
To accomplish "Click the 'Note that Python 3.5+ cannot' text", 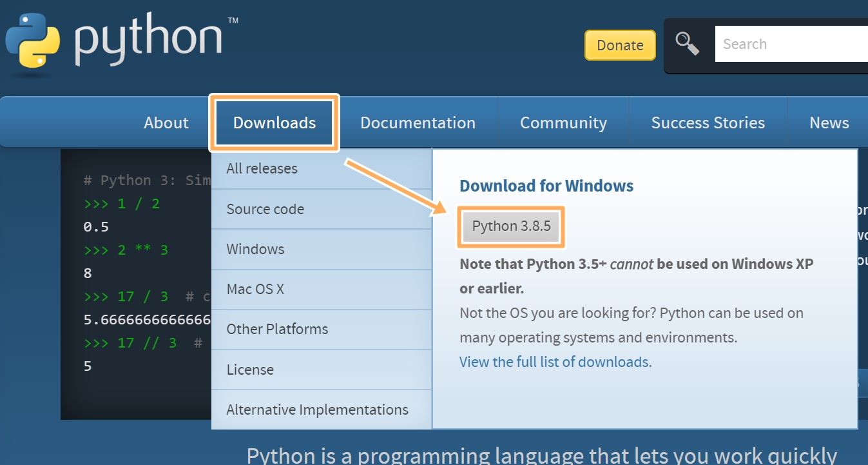I will tap(556, 264).
